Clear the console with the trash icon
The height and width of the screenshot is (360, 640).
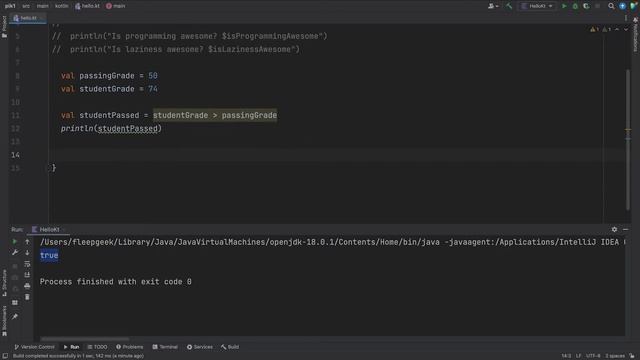[27, 297]
